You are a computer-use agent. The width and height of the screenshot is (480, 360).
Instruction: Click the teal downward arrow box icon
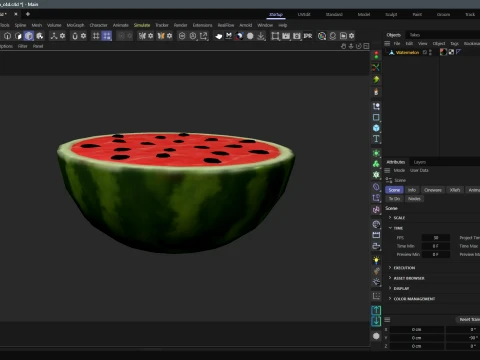tap(376, 321)
